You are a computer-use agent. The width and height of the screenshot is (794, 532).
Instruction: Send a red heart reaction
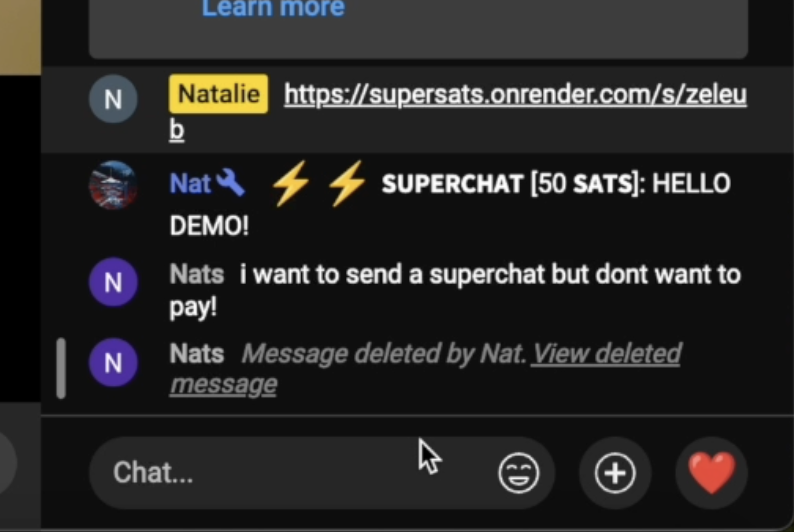[x=711, y=473]
